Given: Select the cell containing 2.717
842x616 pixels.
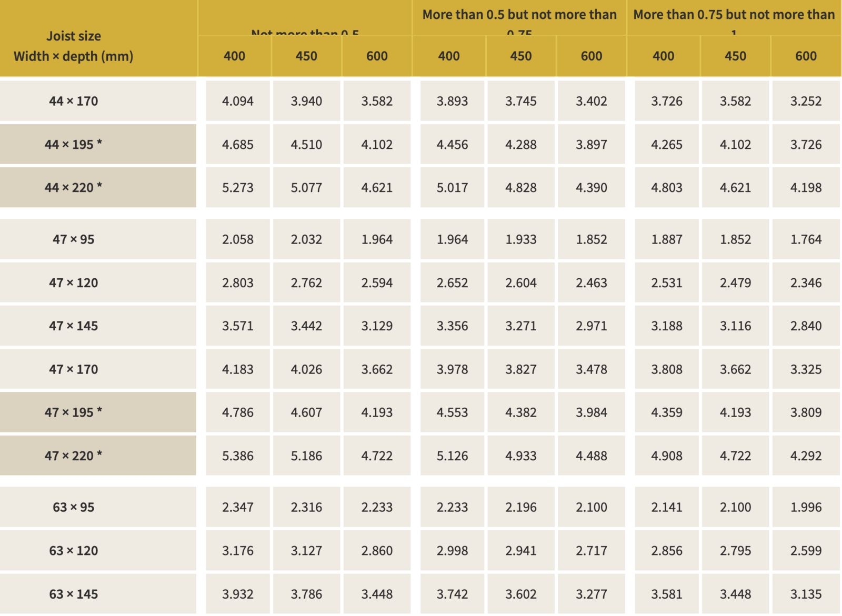Looking at the screenshot, I should pos(592,551).
